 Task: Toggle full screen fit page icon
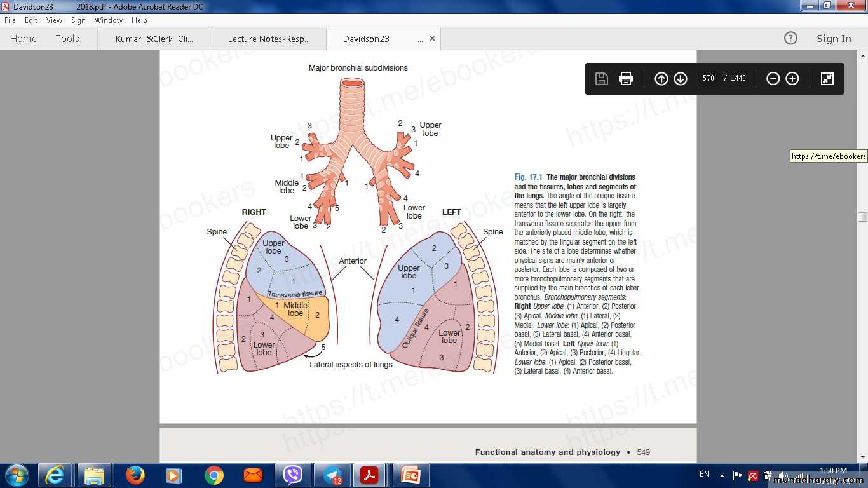click(x=827, y=79)
